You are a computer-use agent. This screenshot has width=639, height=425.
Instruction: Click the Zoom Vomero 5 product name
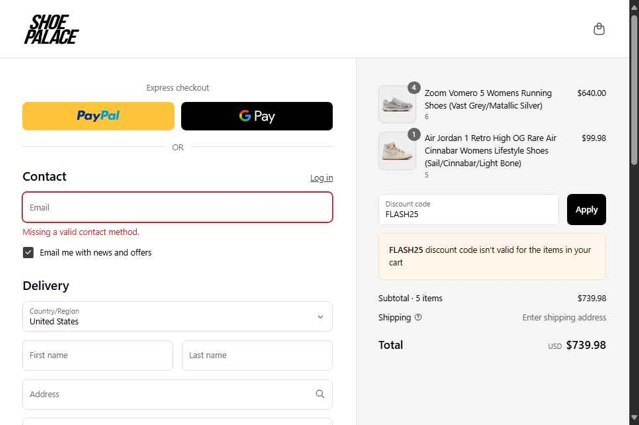click(x=488, y=99)
